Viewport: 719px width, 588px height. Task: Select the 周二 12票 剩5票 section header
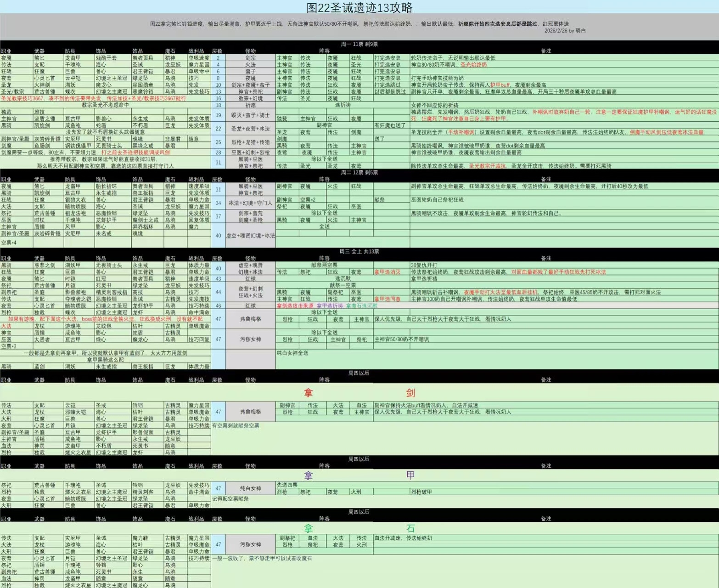point(359,172)
